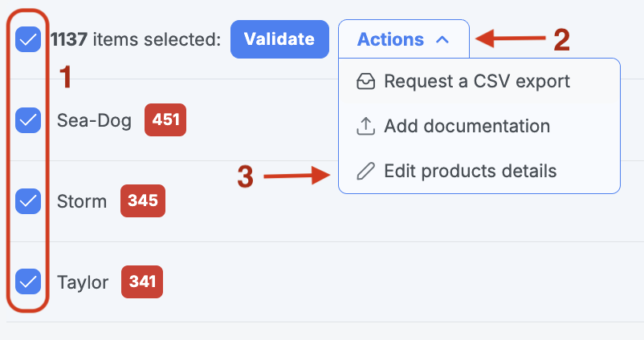Image resolution: width=644 pixels, height=340 pixels.
Task: Uncheck the select-all checkbox at top
Action: point(28,39)
